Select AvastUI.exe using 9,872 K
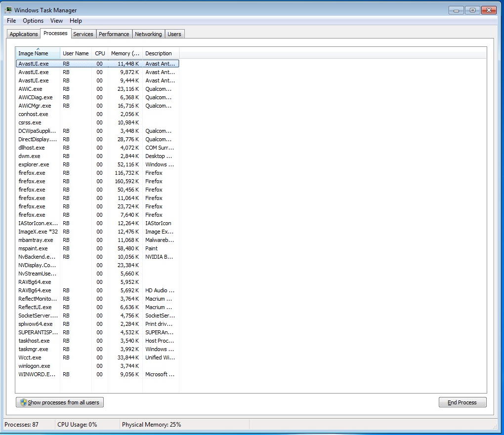This screenshot has height=435, width=504. [x=97, y=72]
